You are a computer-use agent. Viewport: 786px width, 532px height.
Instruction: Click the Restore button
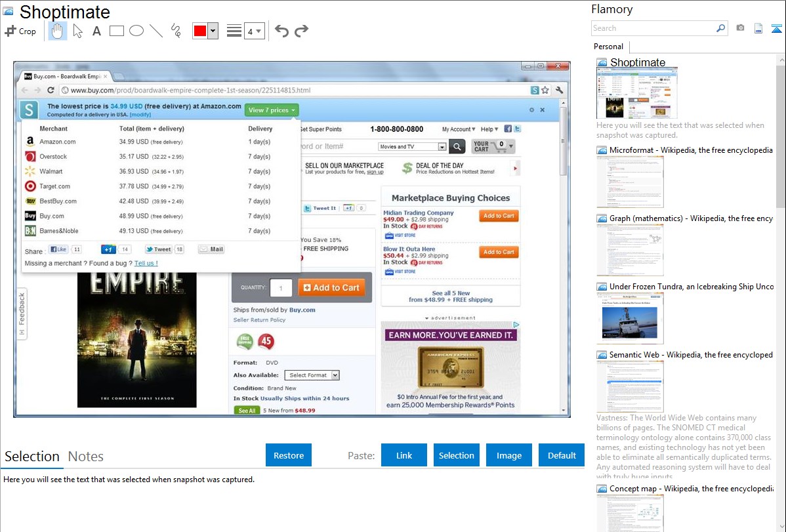coord(289,455)
